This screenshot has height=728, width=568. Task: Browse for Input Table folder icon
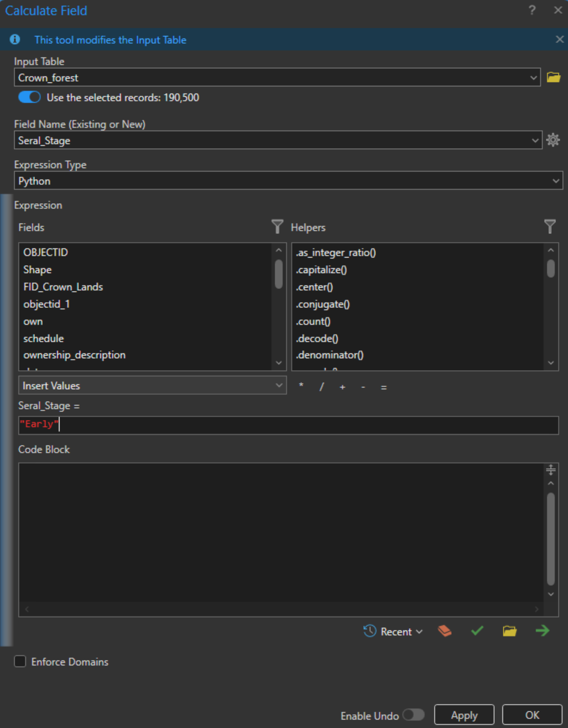pyautogui.click(x=553, y=77)
